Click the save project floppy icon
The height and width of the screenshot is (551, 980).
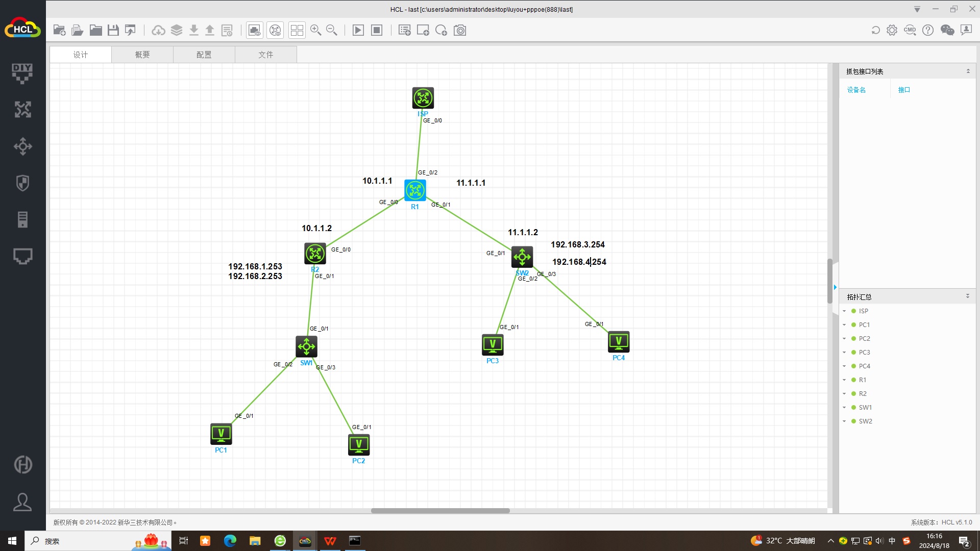click(x=113, y=31)
